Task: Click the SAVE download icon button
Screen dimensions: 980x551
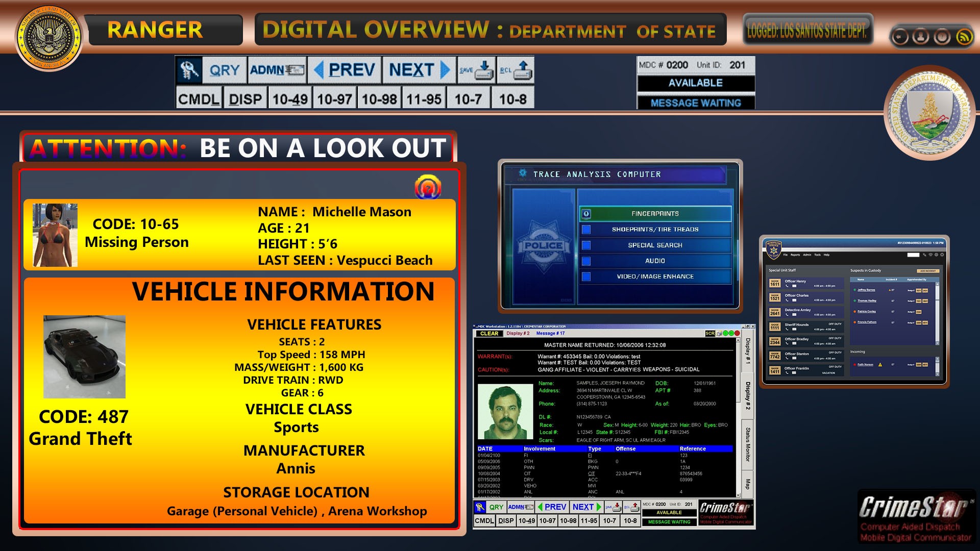Action: [476, 70]
